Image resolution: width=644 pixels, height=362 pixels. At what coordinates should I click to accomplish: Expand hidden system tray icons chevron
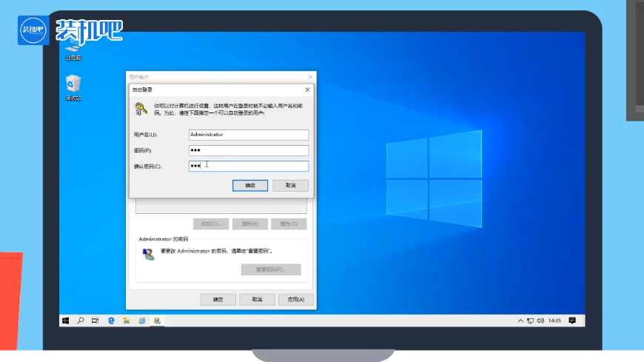pyautogui.click(x=520, y=321)
